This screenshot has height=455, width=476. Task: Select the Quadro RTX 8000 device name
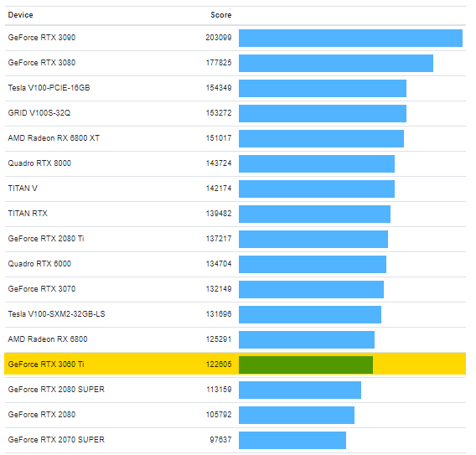coord(39,163)
